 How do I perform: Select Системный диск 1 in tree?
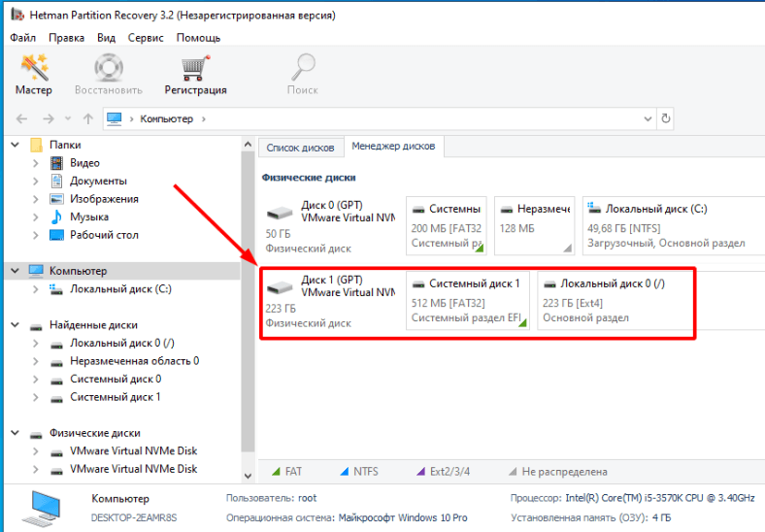pyautogui.click(x=116, y=397)
